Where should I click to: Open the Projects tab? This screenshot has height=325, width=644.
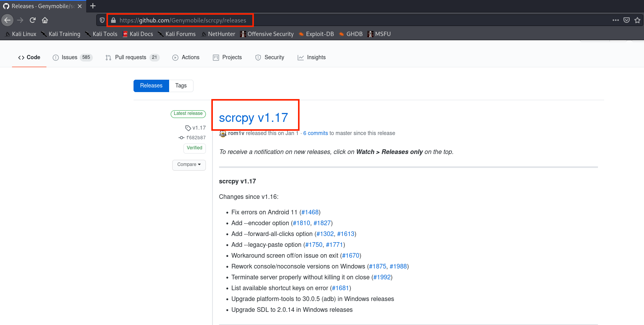(227, 57)
